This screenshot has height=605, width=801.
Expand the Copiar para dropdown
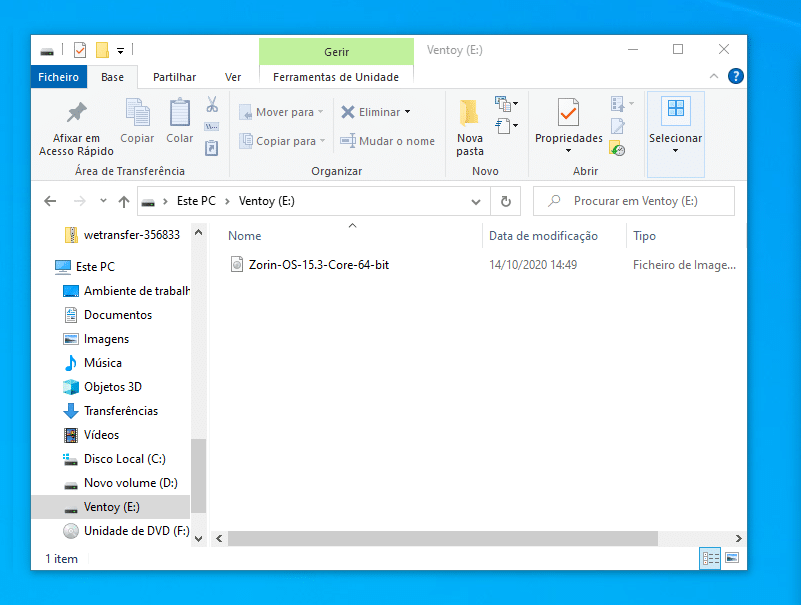point(322,141)
